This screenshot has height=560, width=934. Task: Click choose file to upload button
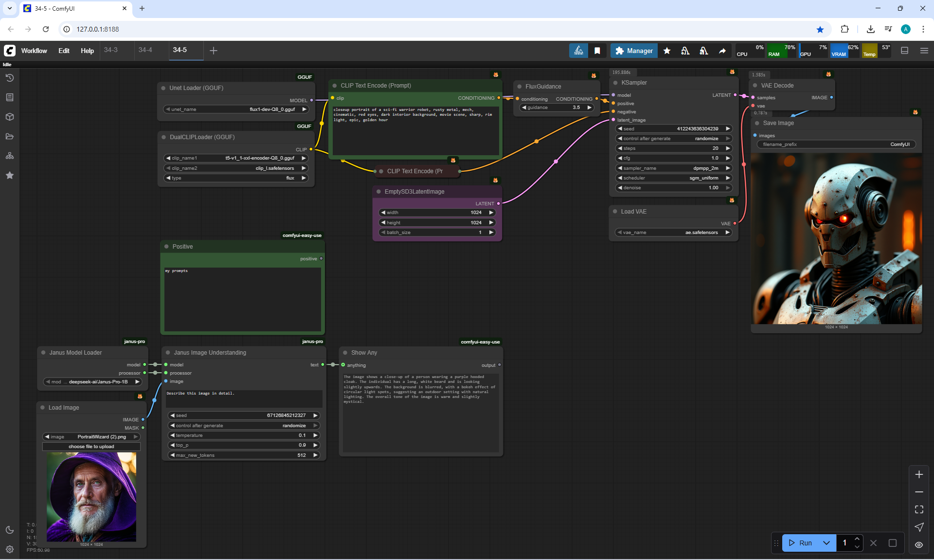[x=91, y=447]
